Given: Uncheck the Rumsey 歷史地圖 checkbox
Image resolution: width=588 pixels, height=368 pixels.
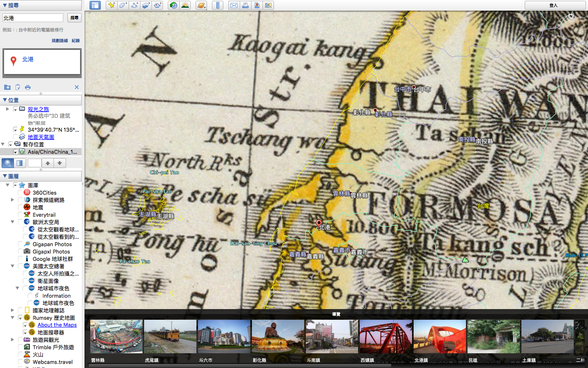Looking at the screenshot, I should (20, 318).
